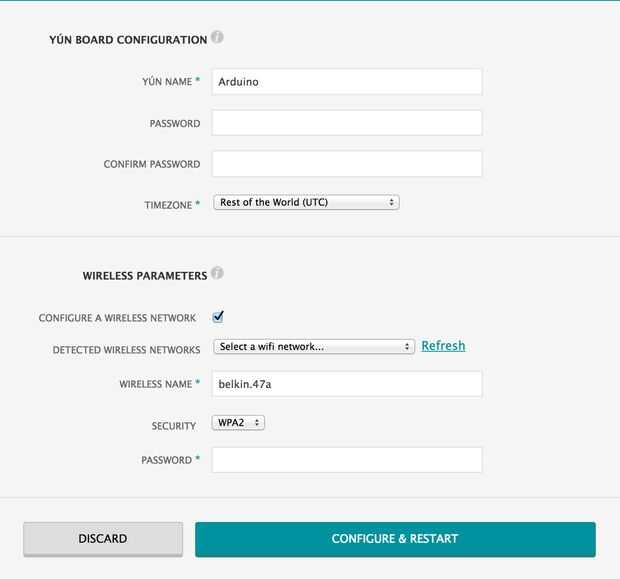Click the board Password input field
620x579 pixels.
[347, 123]
